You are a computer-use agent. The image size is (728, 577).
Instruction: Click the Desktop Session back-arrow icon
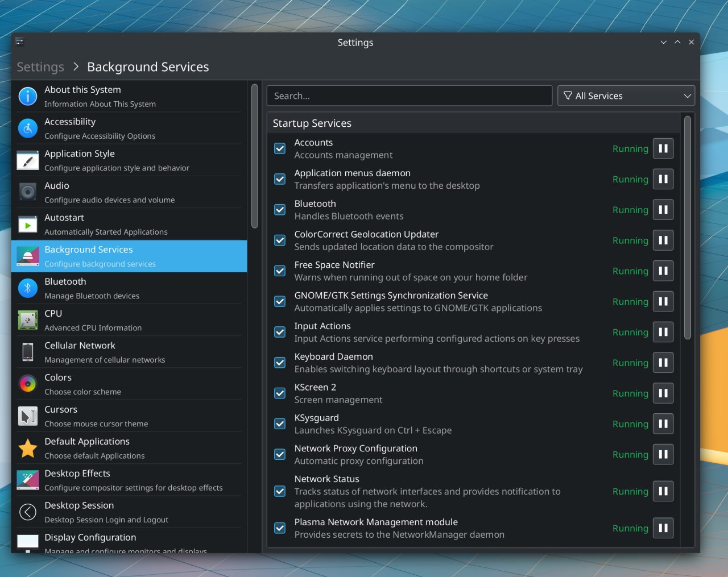coord(27,512)
